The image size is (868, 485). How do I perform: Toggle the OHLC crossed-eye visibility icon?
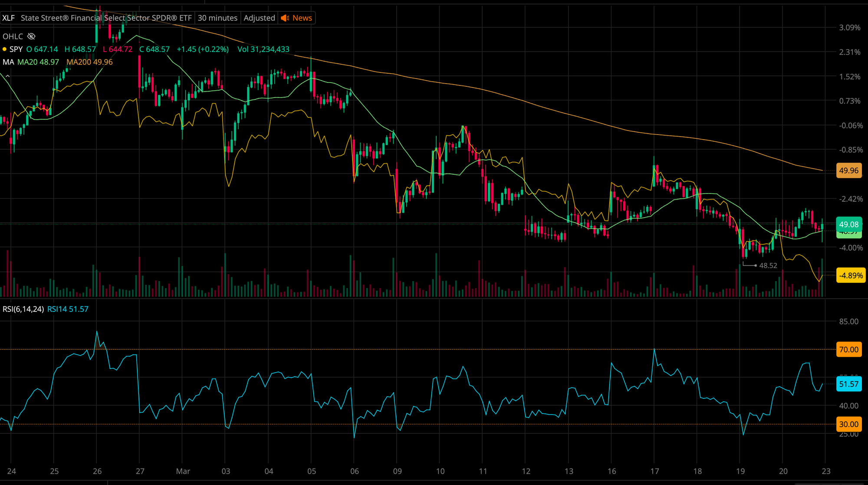pyautogui.click(x=31, y=36)
